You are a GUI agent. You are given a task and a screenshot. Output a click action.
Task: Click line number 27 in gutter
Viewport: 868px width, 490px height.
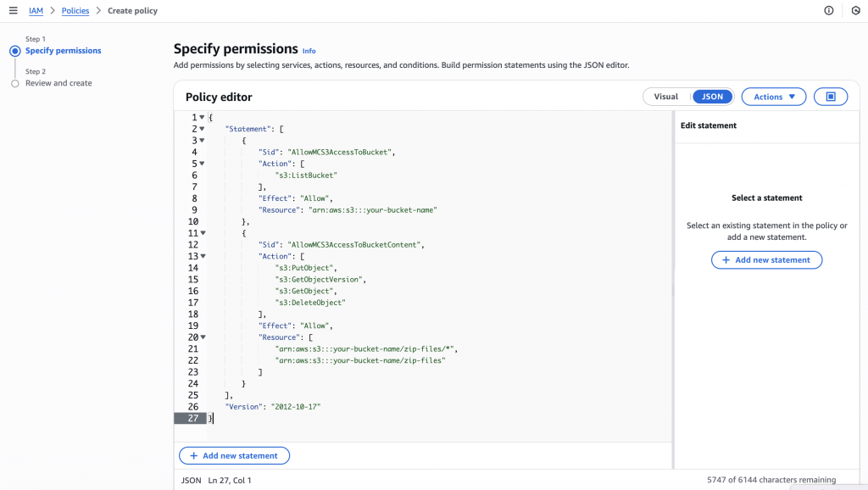pyautogui.click(x=192, y=419)
